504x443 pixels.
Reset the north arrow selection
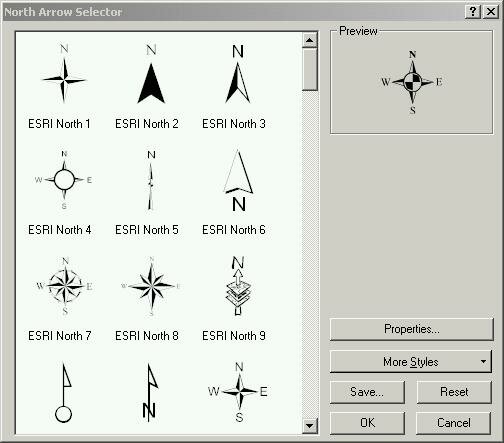pyautogui.click(x=454, y=392)
